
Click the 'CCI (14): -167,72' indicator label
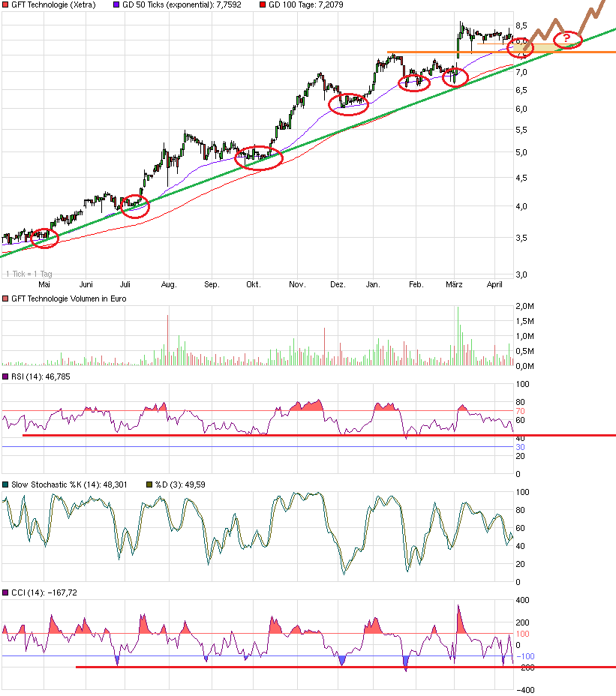[44, 593]
